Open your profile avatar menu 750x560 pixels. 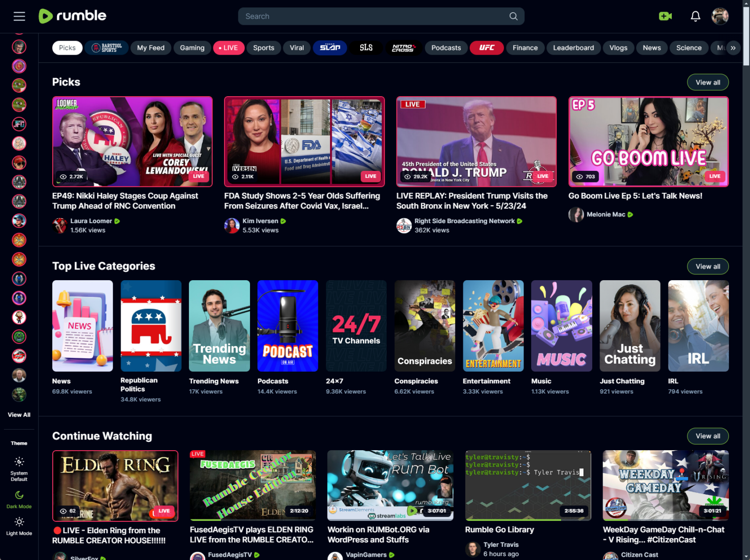[x=720, y=16]
